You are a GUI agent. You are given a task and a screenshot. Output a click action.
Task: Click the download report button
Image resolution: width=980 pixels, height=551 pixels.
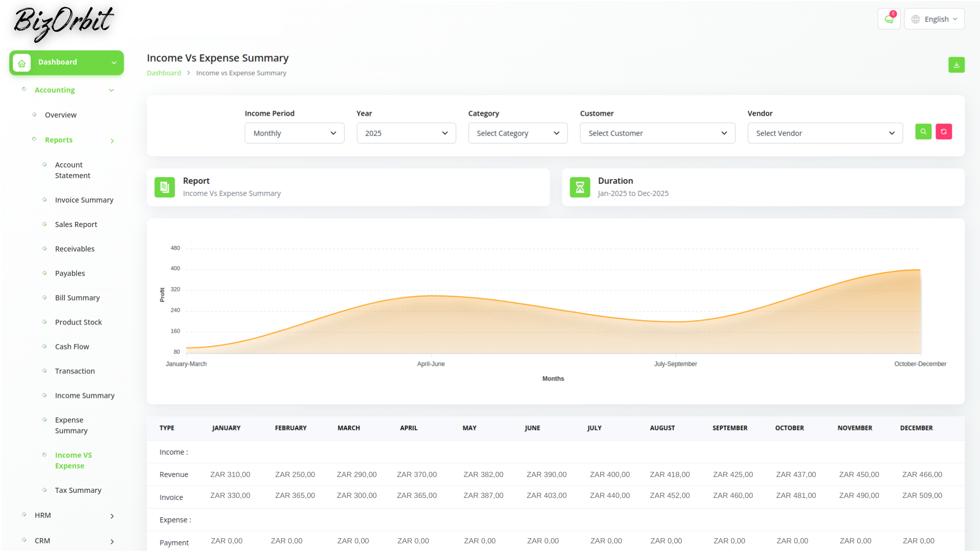[x=956, y=65]
